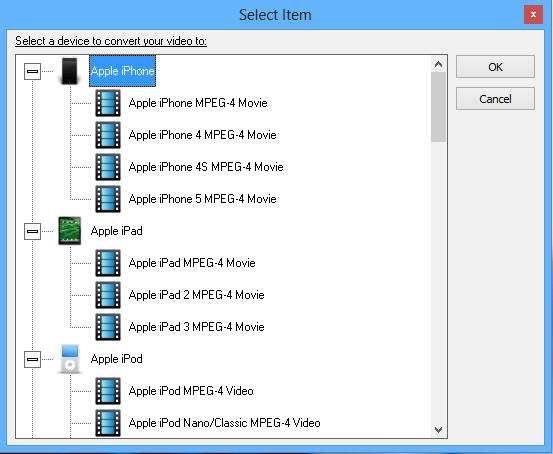Choose Apple iPad 2 MPEG-4 Movie

tap(196, 295)
